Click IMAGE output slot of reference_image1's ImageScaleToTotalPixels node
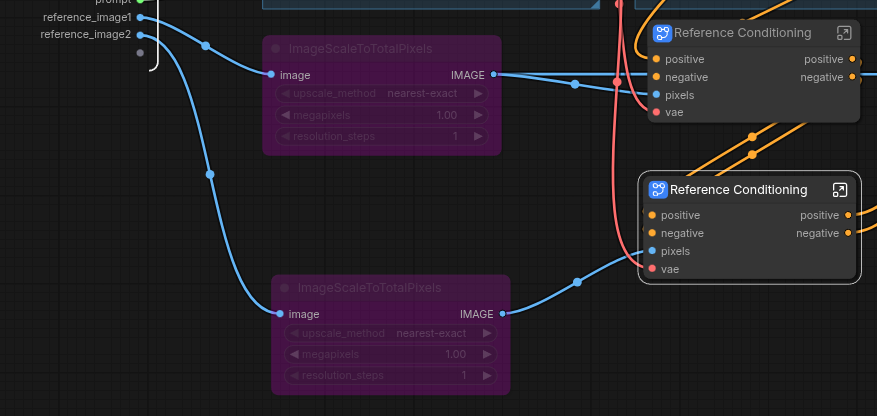This screenshot has height=416, width=877. 493,74
